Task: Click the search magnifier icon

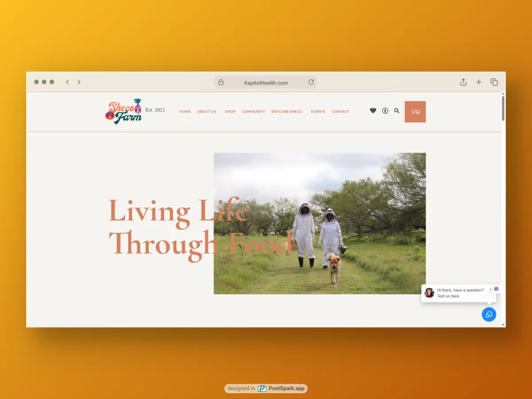Action: point(397,111)
